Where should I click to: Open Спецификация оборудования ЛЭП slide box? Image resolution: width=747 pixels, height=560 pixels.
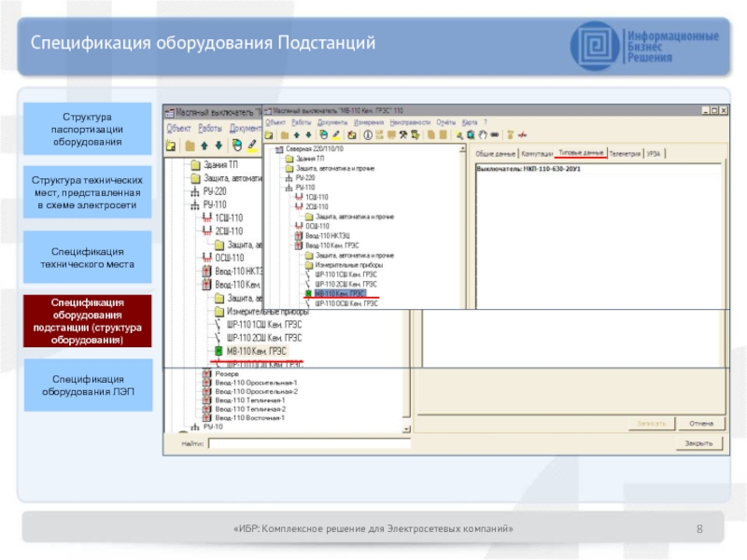(88, 385)
